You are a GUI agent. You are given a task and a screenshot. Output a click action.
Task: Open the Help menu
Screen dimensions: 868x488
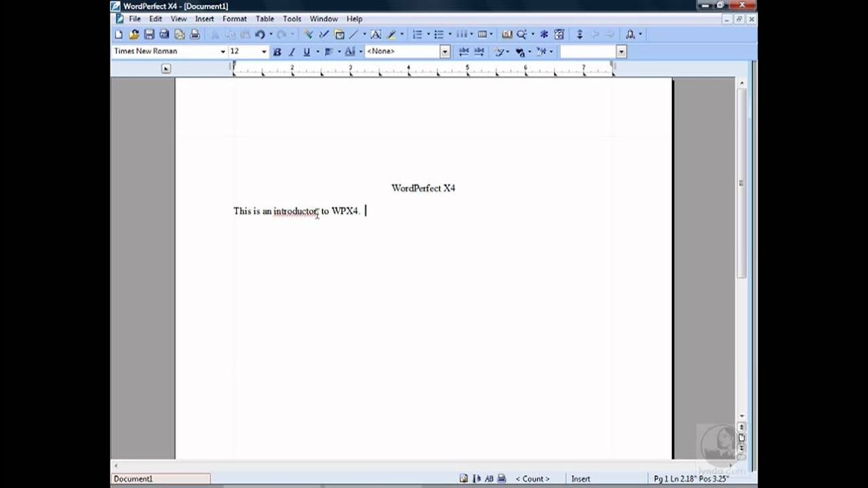tap(355, 19)
